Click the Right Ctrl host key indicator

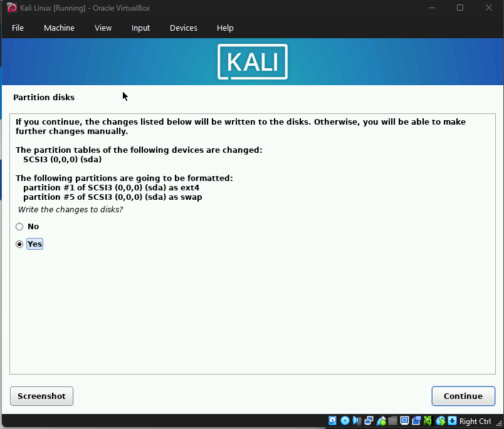click(x=475, y=421)
